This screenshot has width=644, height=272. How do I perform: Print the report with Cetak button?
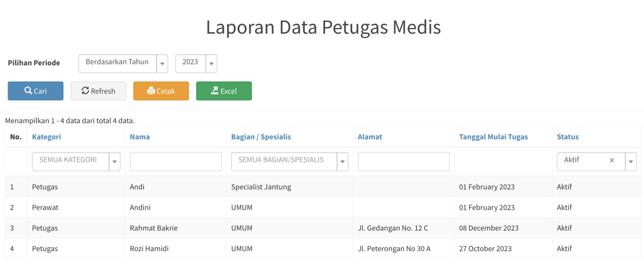[x=161, y=91]
